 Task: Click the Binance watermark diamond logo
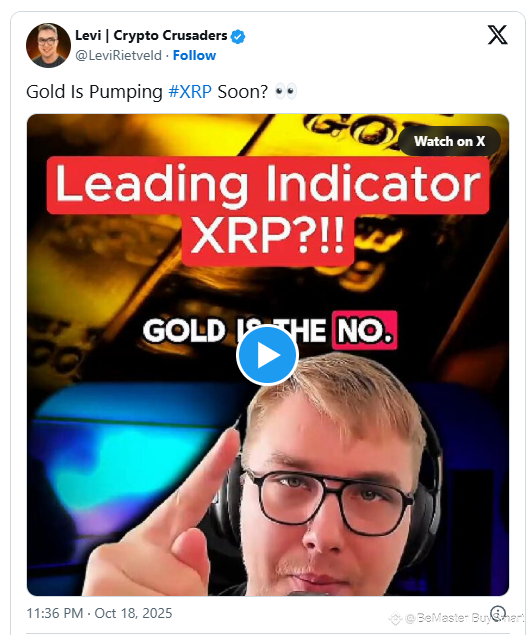point(395,618)
